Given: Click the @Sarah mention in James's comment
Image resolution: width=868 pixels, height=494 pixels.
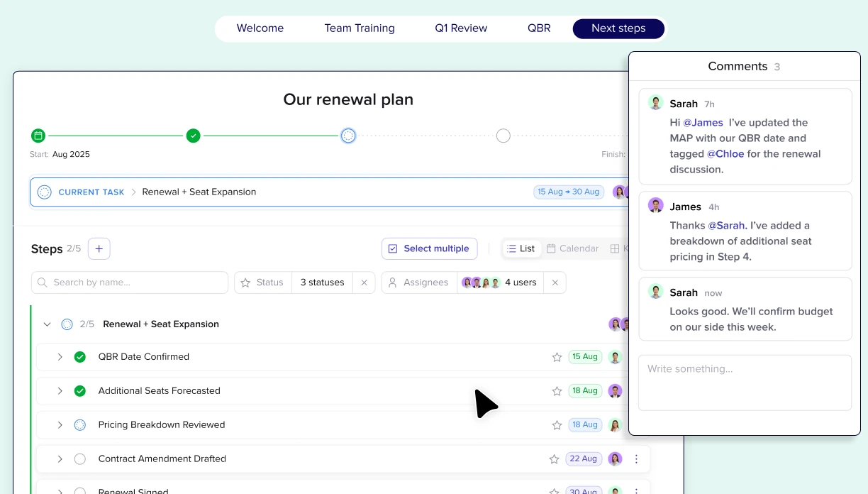Looking at the screenshot, I should 727,226.
